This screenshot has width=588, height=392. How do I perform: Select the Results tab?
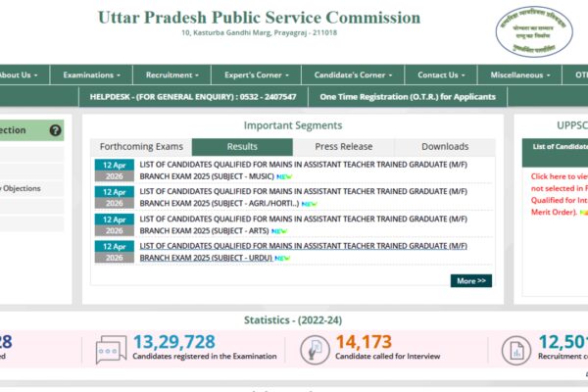point(242,147)
